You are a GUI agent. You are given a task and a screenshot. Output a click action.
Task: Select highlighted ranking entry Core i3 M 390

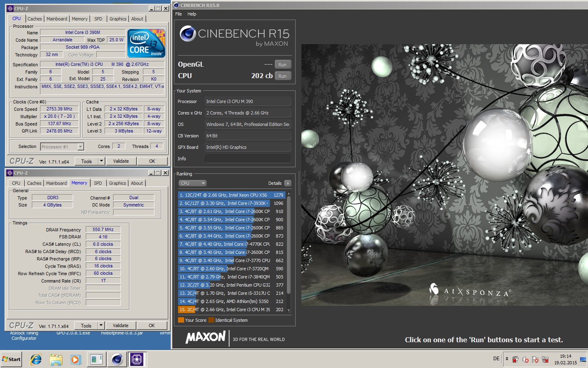[x=232, y=310]
